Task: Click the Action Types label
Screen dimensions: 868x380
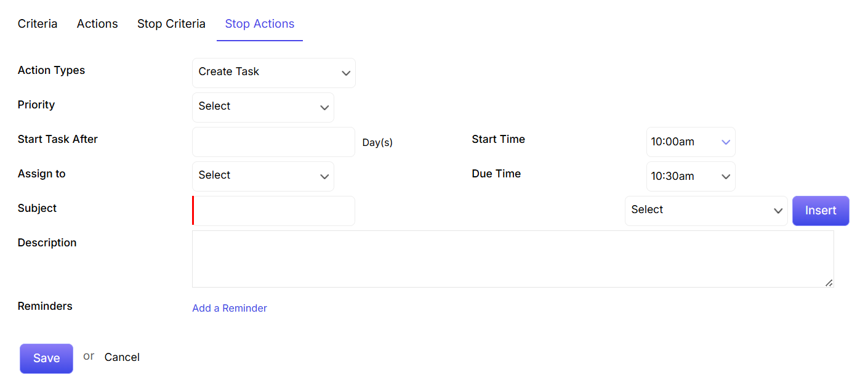Action: (x=52, y=70)
